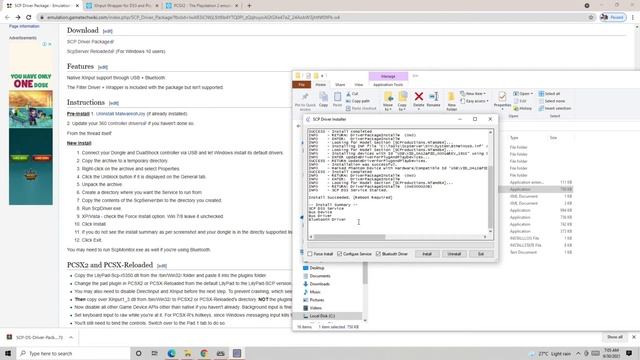The image size is (640, 360).
Task: Open the New item dropdown
Action: coord(473,94)
